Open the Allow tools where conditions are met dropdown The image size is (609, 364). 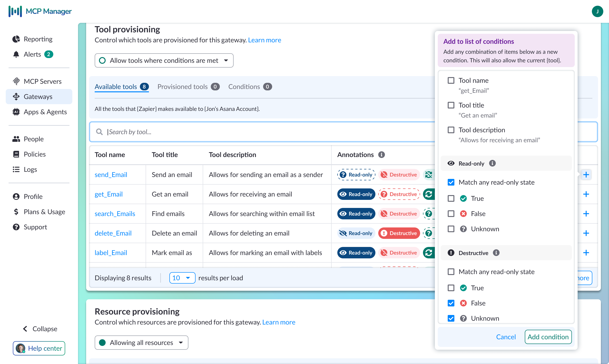point(164,60)
